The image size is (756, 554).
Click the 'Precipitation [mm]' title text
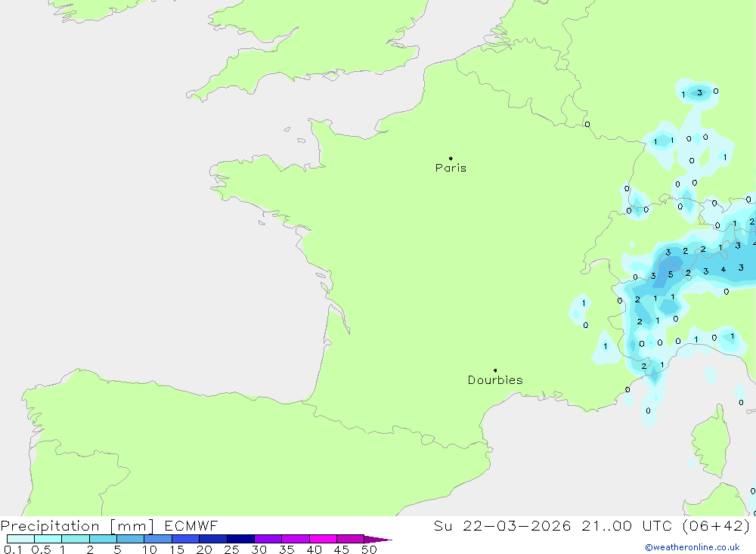(x=77, y=525)
